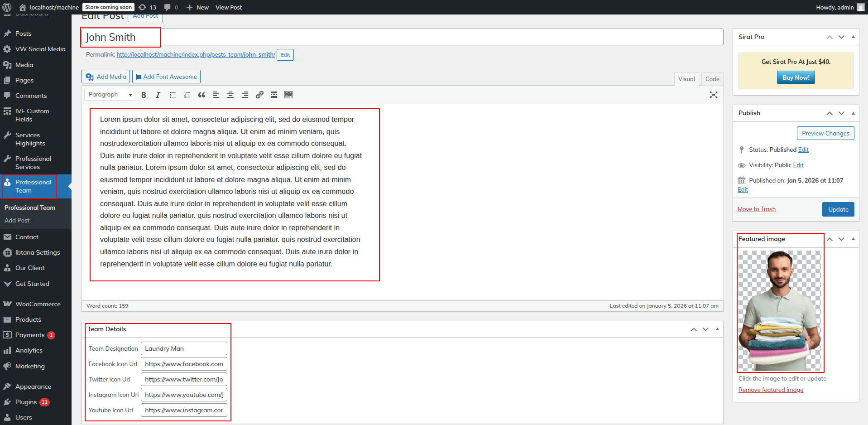Image resolution: width=868 pixels, height=425 pixels.
Task: Open WooCommerce in the sidebar menu
Action: point(38,304)
